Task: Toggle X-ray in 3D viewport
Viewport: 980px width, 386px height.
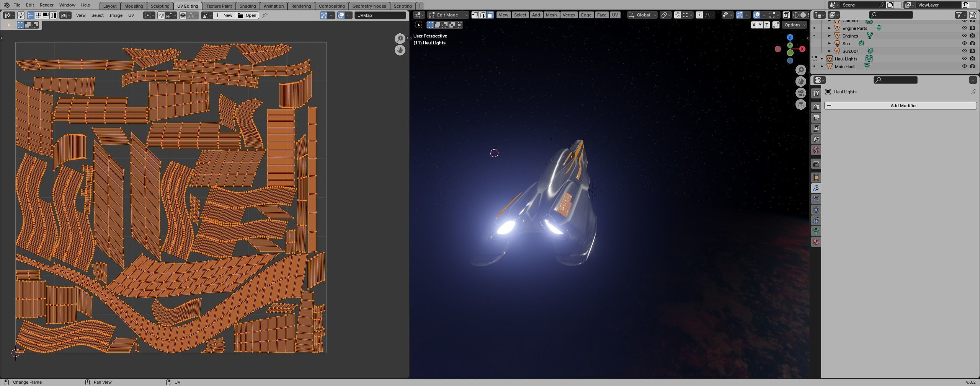Action: (x=786, y=15)
